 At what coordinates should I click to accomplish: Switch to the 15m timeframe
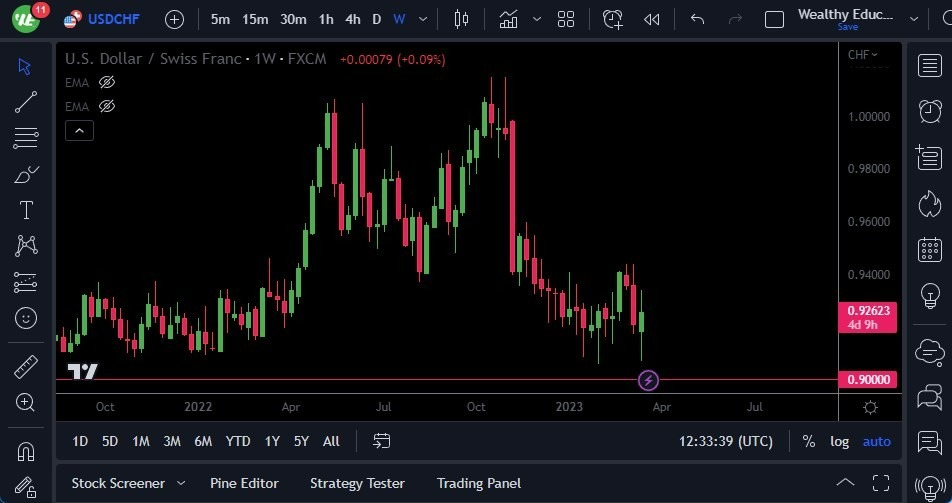(x=255, y=19)
